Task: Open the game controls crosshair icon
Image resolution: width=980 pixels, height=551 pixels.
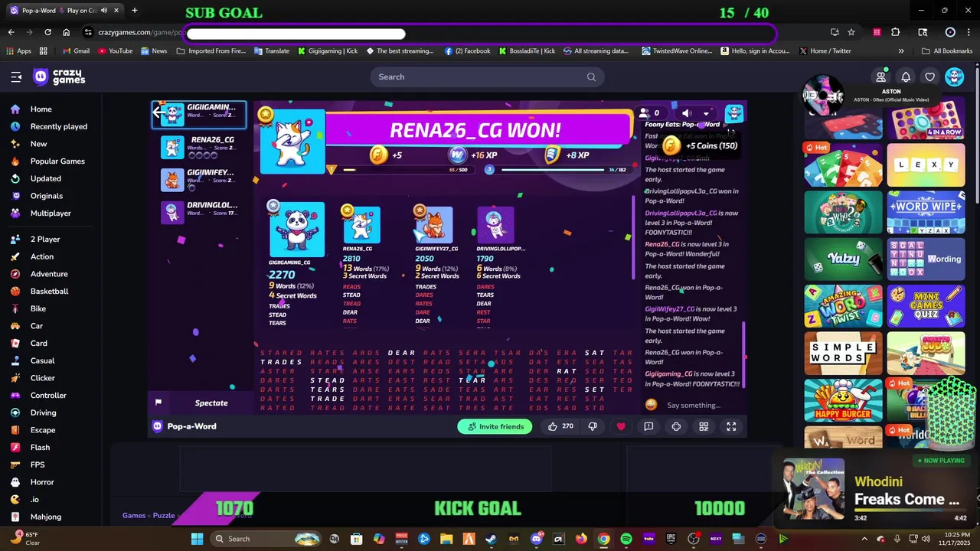Action: [x=676, y=426]
